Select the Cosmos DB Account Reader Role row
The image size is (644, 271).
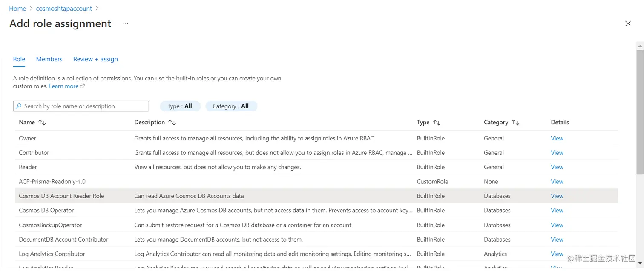tap(315, 196)
